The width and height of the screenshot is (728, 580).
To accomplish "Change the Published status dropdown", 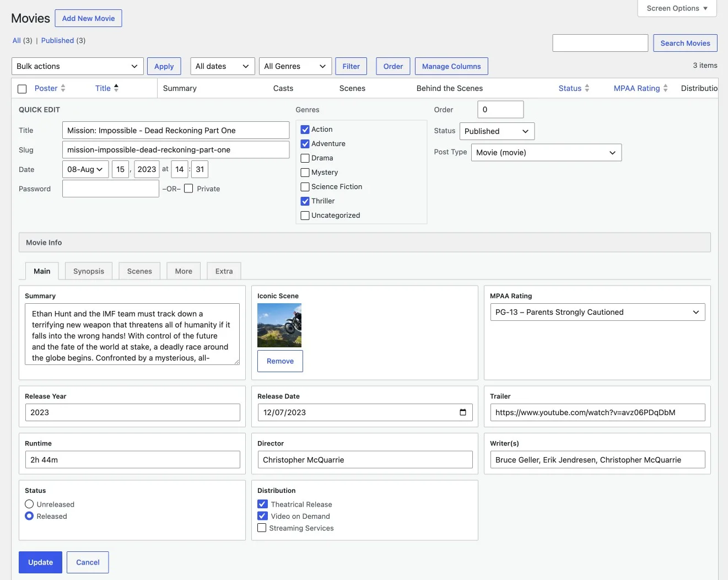I will tap(497, 131).
